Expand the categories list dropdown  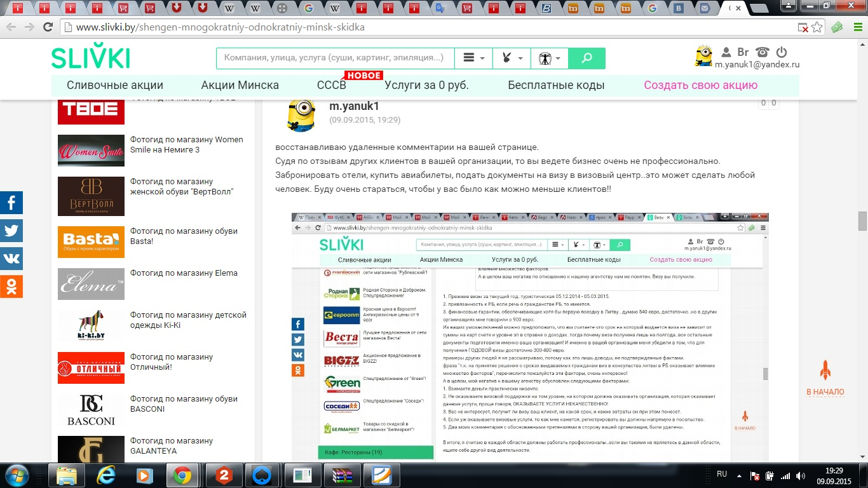[473, 58]
